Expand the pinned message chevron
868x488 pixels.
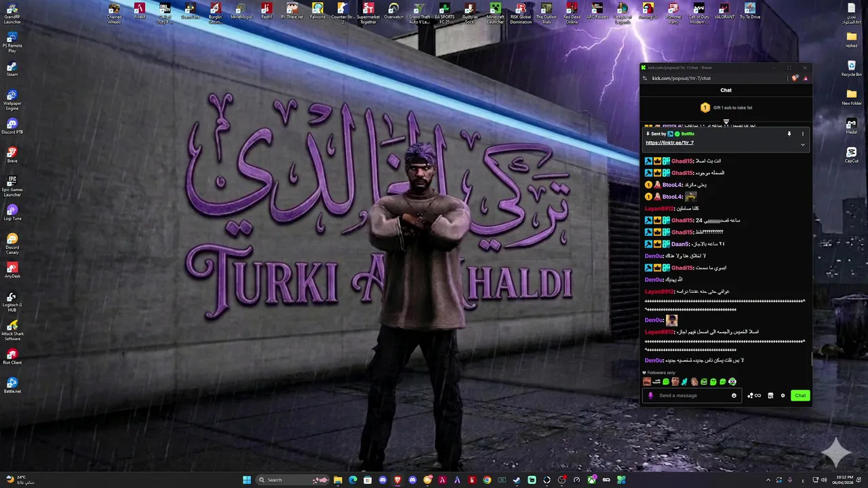[803, 144]
